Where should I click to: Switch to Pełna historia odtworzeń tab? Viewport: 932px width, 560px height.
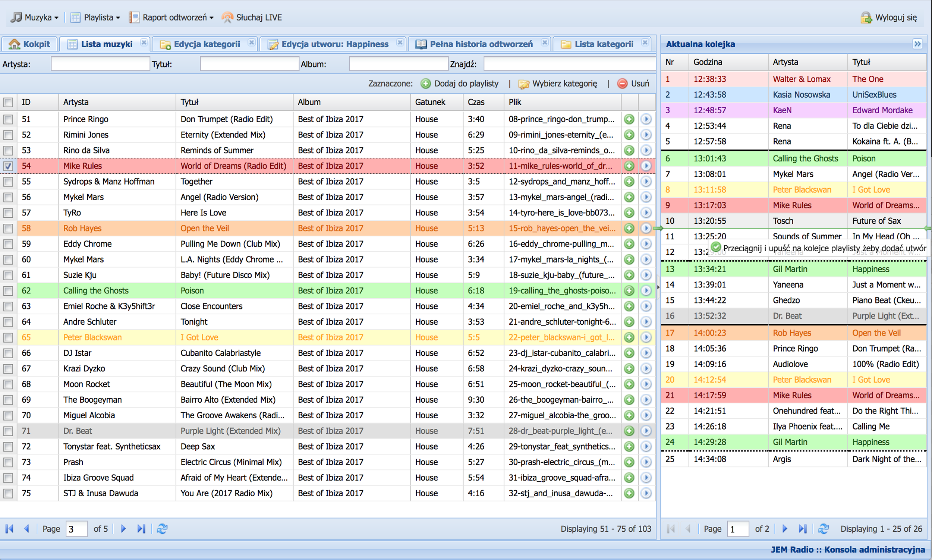click(x=481, y=44)
